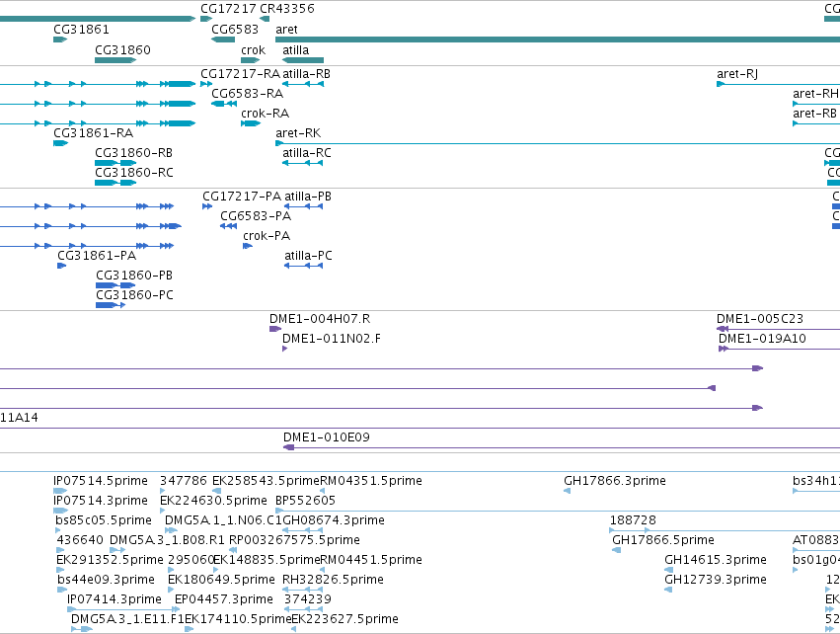The height and width of the screenshot is (634, 840).
Task: Click EST EK174110.5prime
Action: click(x=189, y=629)
